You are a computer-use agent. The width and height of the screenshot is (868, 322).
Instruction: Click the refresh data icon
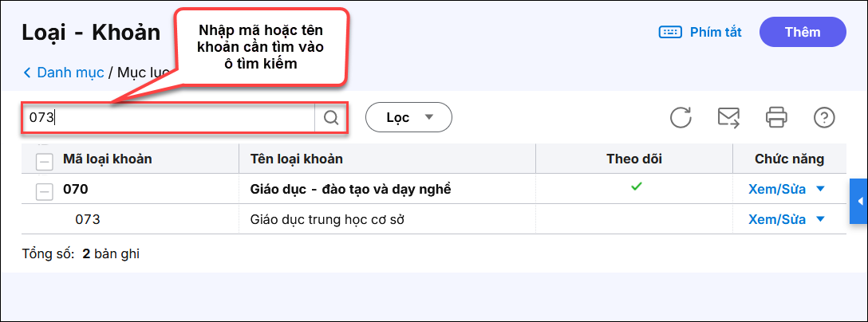[x=681, y=118]
